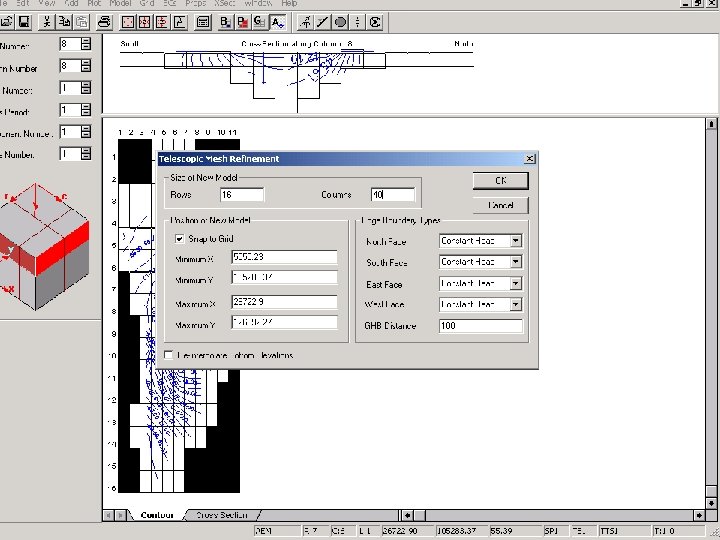
Task: Click the spinner beside Column Number field
Action: pos(86,66)
